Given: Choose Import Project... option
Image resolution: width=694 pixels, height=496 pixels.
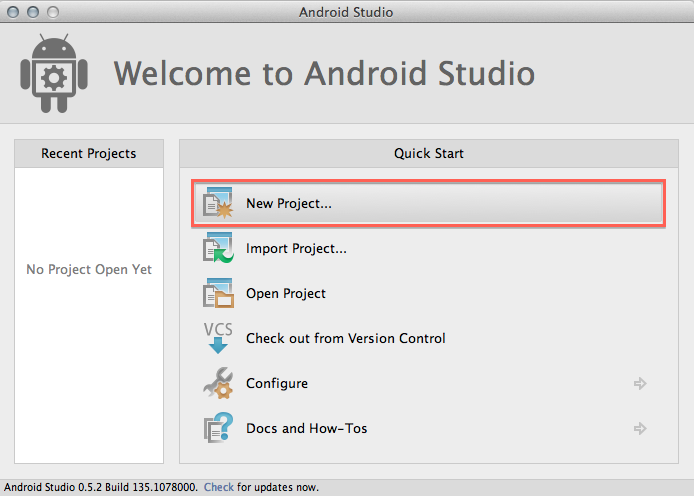Looking at the screenshot, I should [x=428, y=248].
